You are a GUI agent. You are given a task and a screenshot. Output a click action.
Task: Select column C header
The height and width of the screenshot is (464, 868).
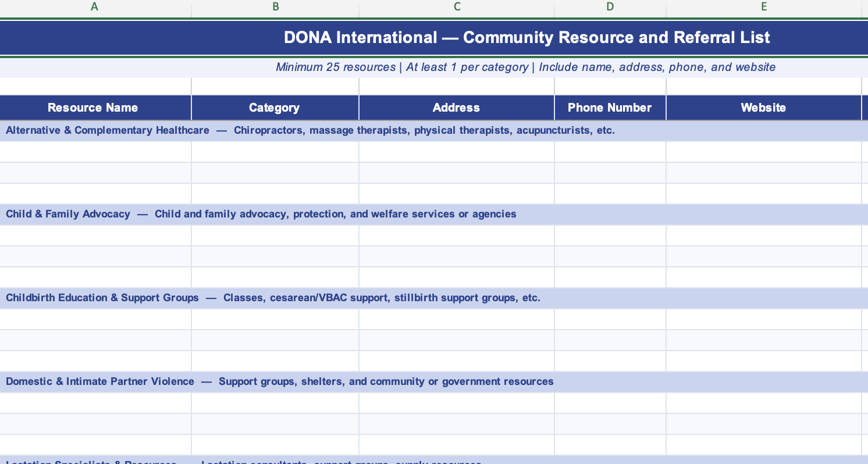[457, 7]
